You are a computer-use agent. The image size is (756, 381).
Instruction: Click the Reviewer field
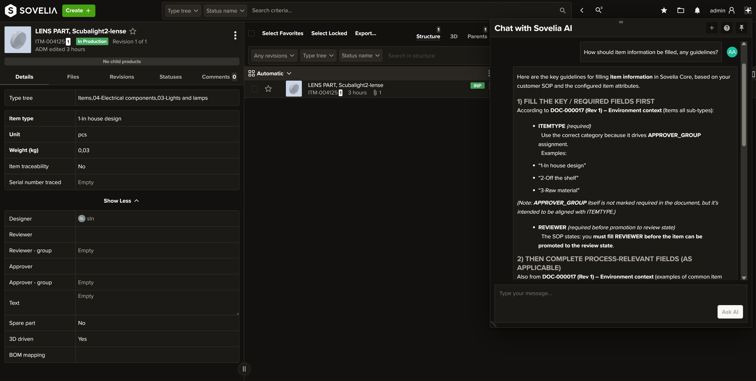coord(157,234)
